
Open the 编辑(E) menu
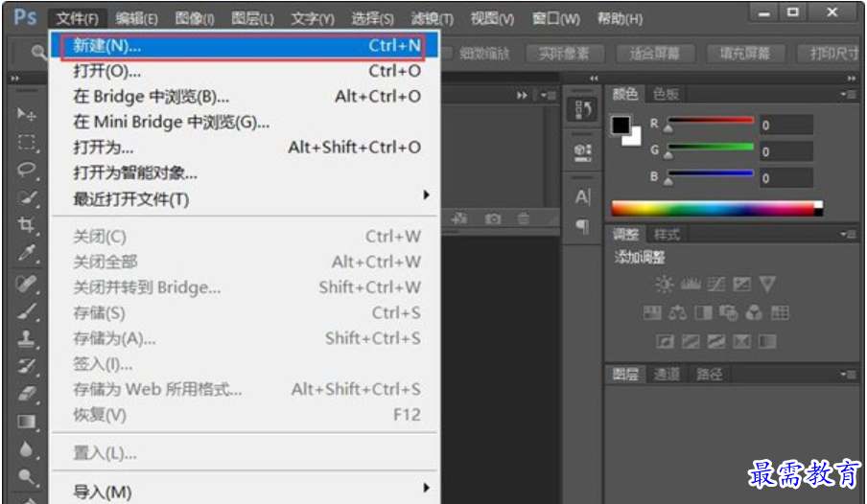point(136,19)
